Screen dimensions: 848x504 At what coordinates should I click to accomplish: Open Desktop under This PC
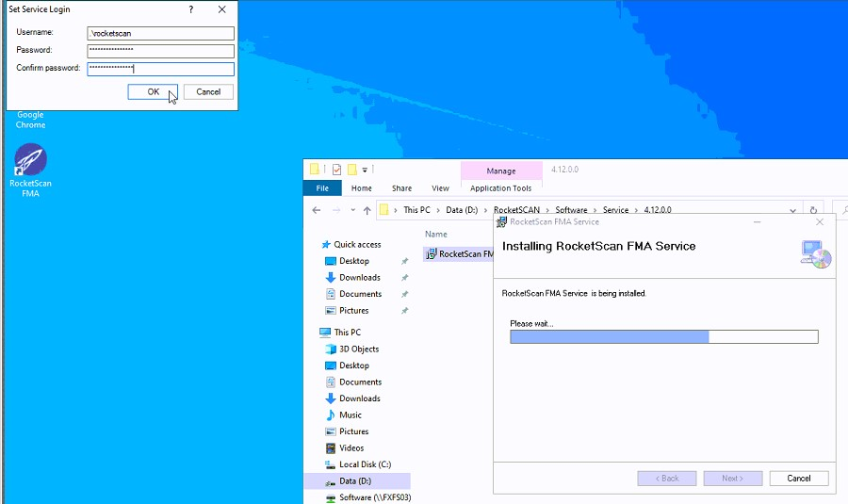[x=353, y=366]
